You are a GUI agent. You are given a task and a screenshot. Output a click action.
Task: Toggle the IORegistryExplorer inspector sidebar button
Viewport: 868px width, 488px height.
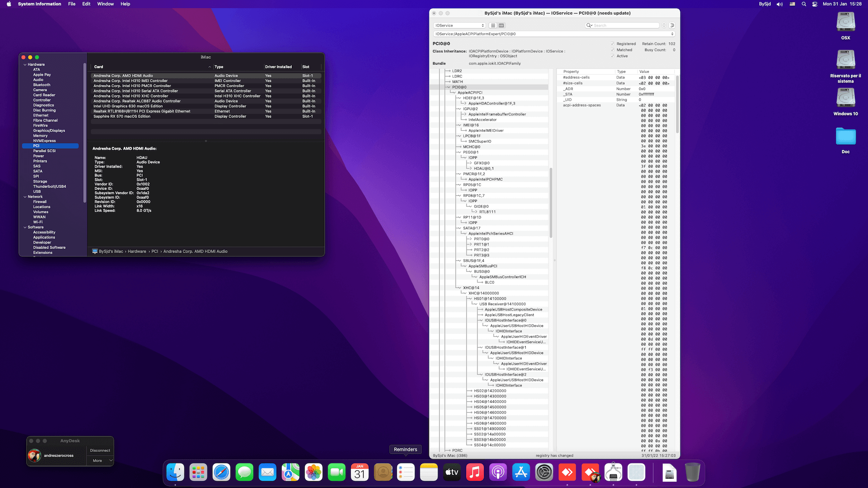coord(672,25)
